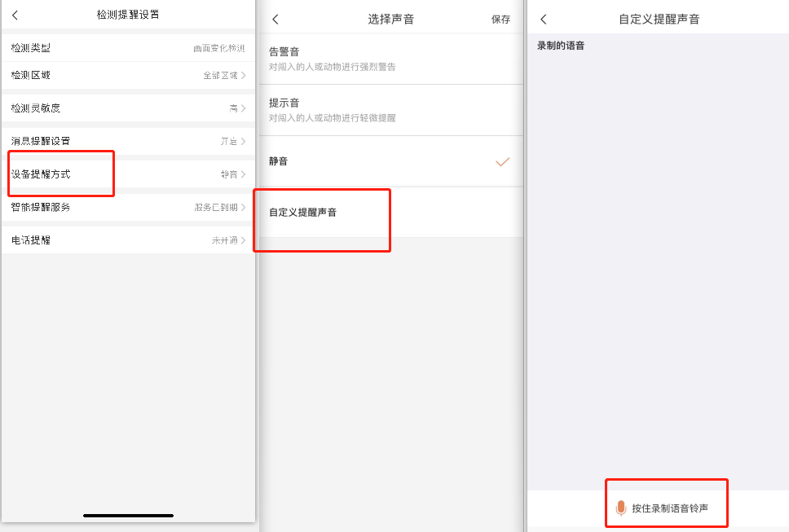Select the 告警音 alarm sound option
Viewport: 789px width, 532px height.
click(x=390, y=59)
